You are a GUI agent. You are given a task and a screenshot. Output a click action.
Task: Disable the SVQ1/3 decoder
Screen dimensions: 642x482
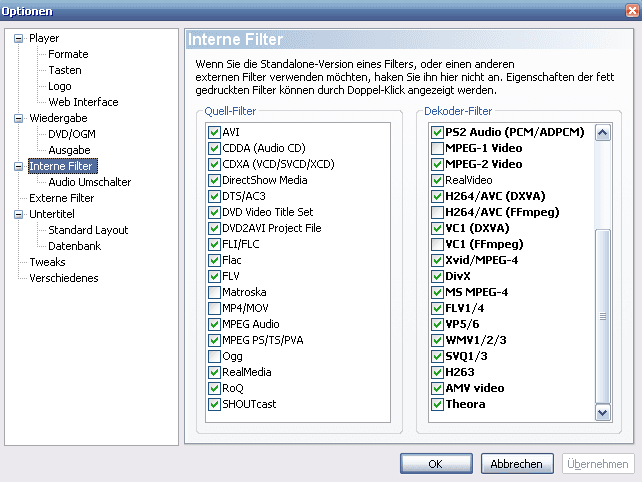[x=437, y=356]
